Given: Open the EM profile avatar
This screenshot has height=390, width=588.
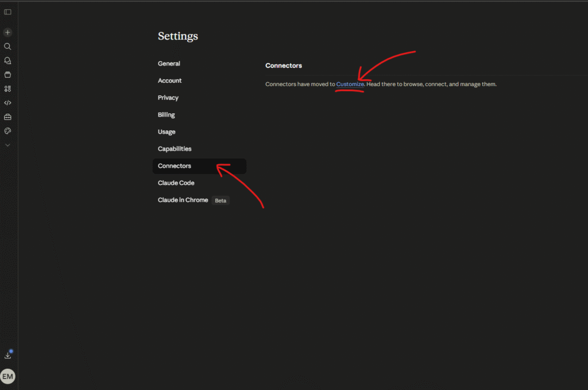Looking at the screenshot, I should (7, 376).
